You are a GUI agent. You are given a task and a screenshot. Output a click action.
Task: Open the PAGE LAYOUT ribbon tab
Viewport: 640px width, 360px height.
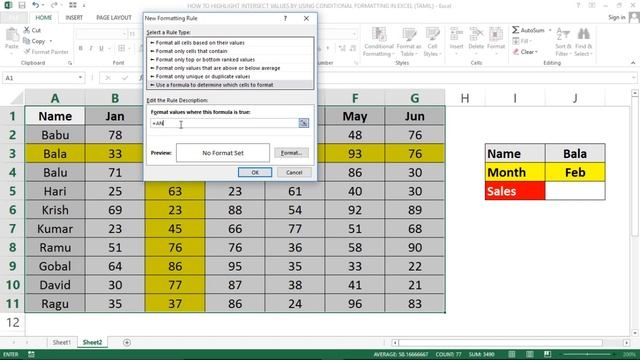114,18
